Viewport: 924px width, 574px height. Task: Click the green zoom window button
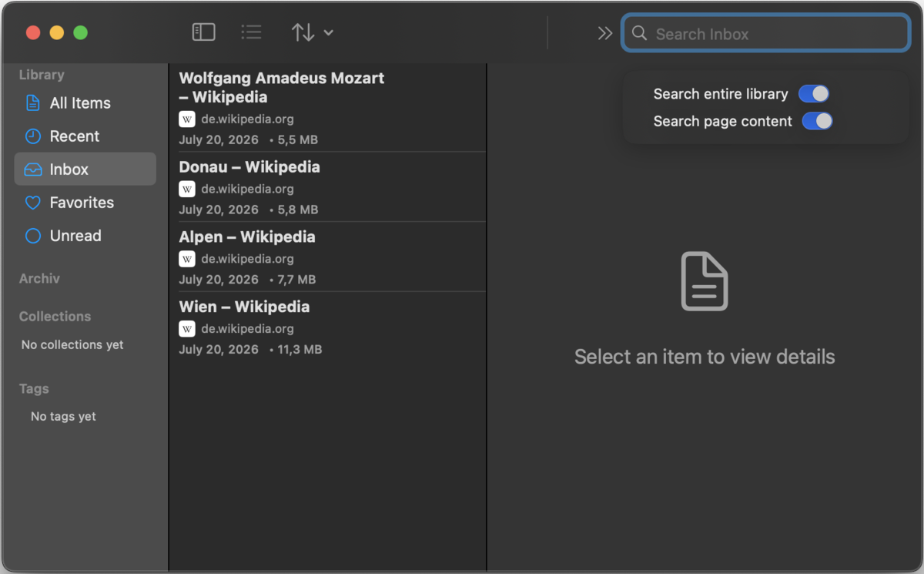tap(80, 32)
